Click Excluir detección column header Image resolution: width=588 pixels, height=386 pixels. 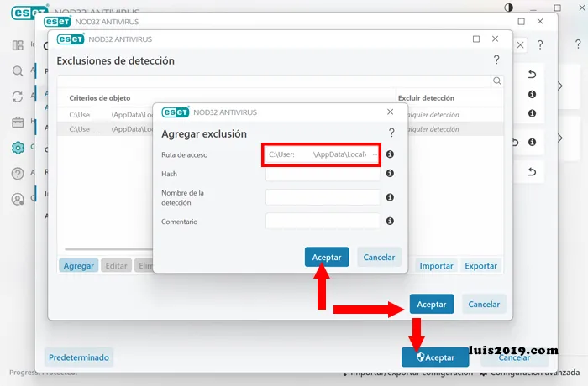pos(426,98)
